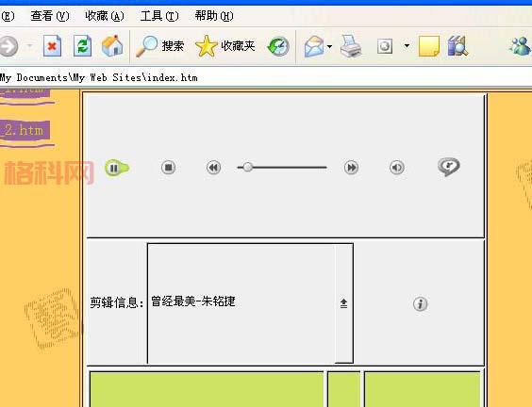
Task: Fast forward the clip
Action: [351, 168]
